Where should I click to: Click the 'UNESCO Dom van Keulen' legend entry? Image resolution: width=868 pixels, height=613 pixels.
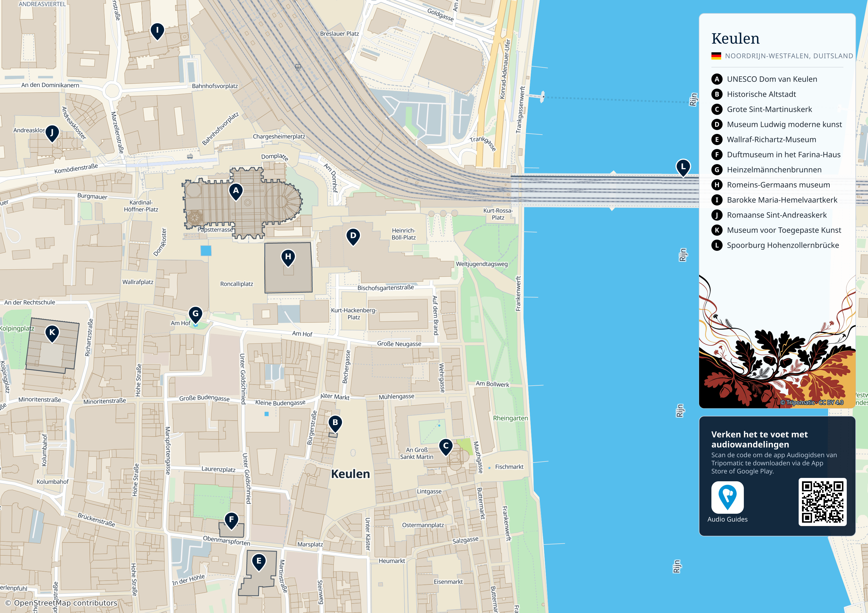tap(772, 79)
